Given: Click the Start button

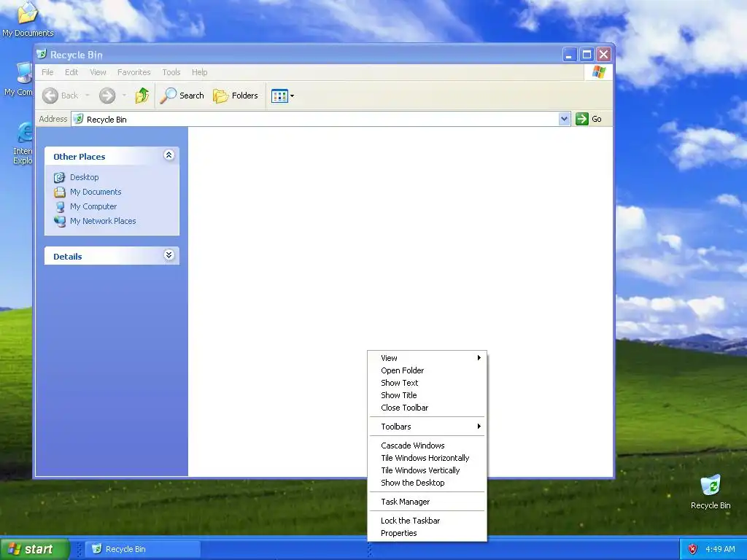Looking at the screenshot, I should [x=34, y=549].
